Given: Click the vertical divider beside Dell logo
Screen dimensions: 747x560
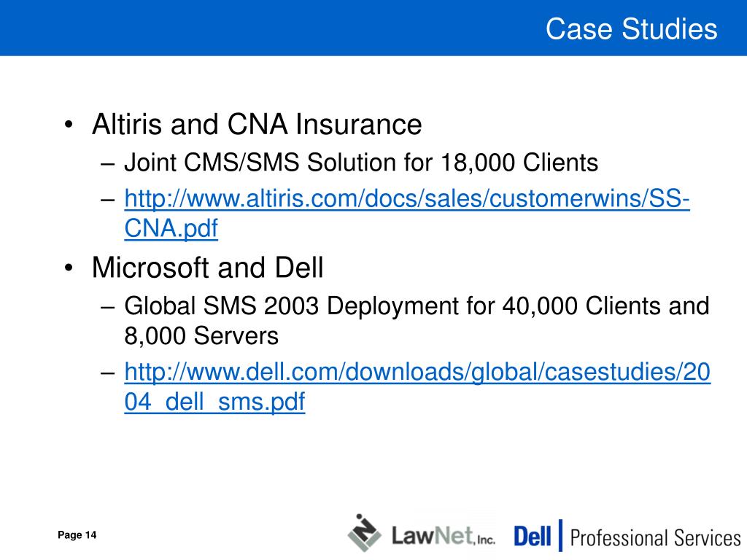Looking at the screenshot, I should click(560, 535).
